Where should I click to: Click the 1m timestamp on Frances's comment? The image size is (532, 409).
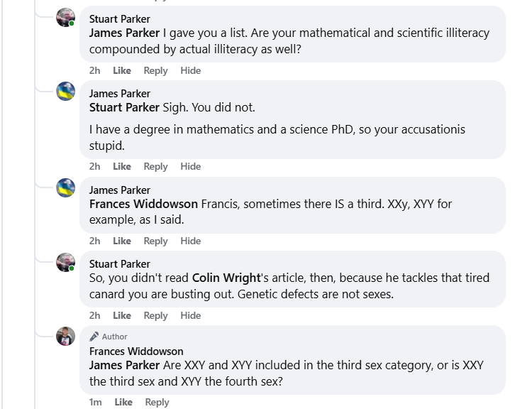[x=95, y=402]
